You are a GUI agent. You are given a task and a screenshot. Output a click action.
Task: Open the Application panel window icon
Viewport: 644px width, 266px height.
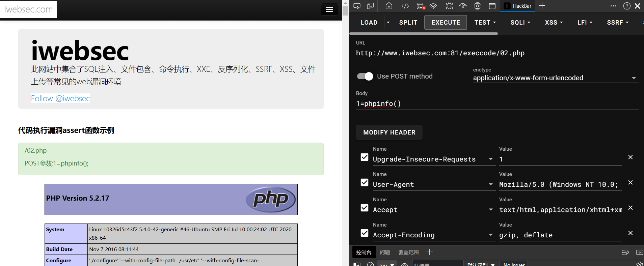click(x=492, y=6)
